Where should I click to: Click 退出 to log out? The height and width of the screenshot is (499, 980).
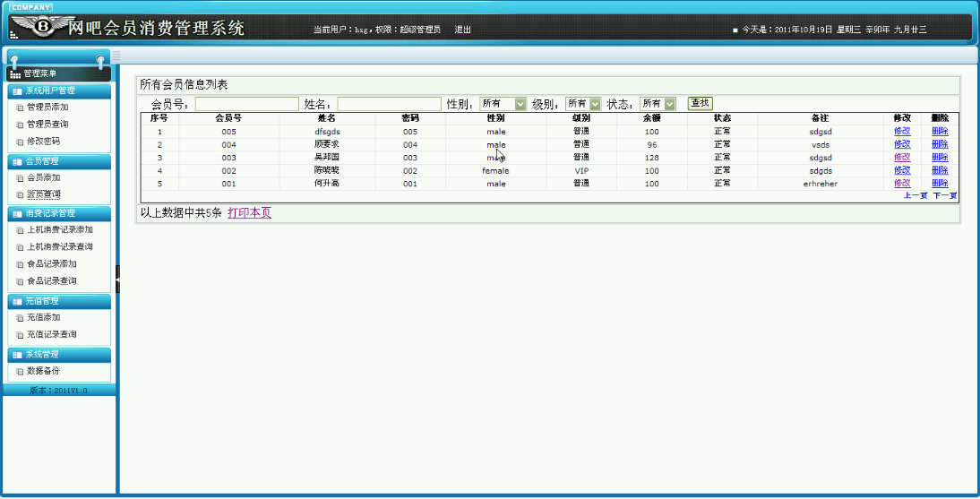pyautogui.click(x=462, y=30)
